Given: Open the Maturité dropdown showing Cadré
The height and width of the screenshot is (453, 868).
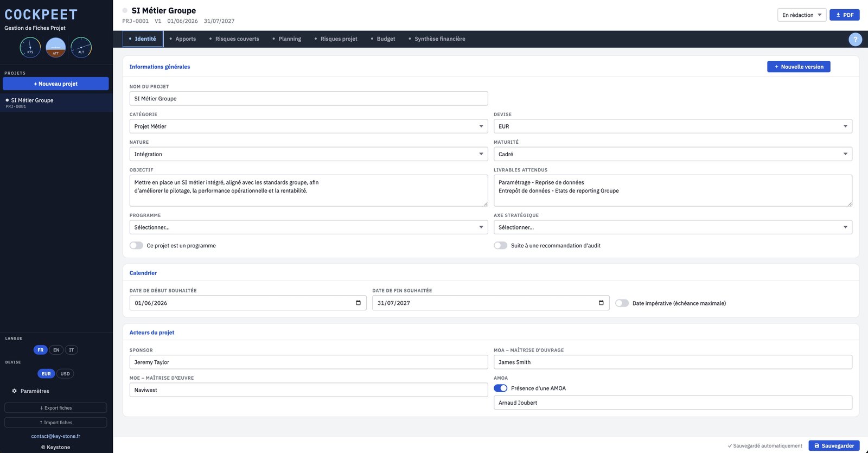Looking at the screenshot, I should click(673, 154).
